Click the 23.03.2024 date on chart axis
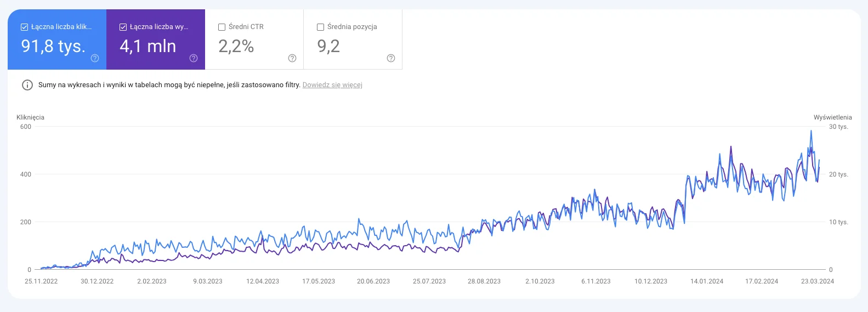This screenshot has height=312, width=868. [818, 281]
